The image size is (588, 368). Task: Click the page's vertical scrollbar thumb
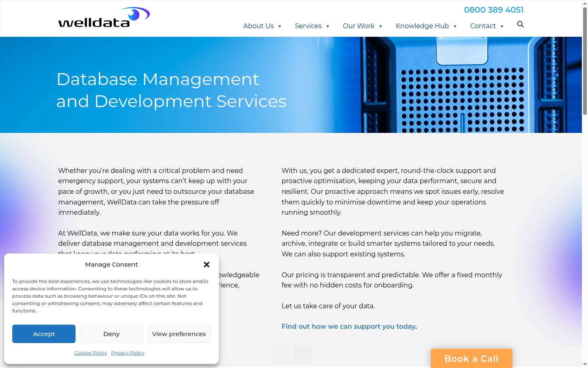[585, 61]
